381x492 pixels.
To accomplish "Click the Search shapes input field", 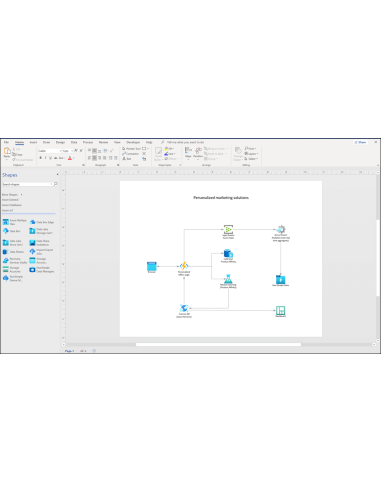I will tap(27, 184).
